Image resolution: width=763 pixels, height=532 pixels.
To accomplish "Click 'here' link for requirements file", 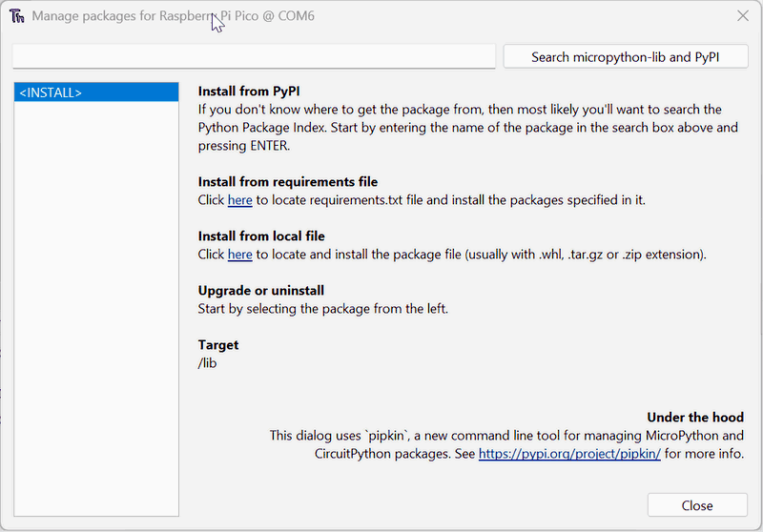I will pyautogui.click(x=240, y=200).
